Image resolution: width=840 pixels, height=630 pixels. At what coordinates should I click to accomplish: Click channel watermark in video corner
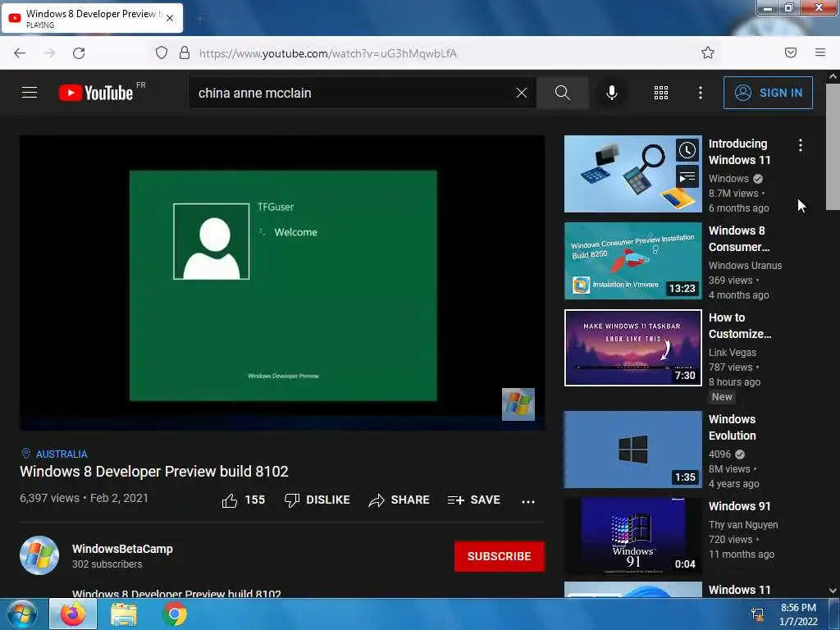coord(518,404)
